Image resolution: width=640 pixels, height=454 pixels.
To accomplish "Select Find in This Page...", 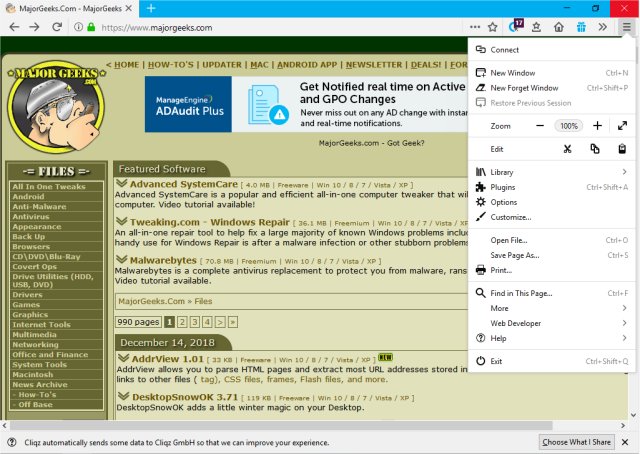I will click(551, 294).
